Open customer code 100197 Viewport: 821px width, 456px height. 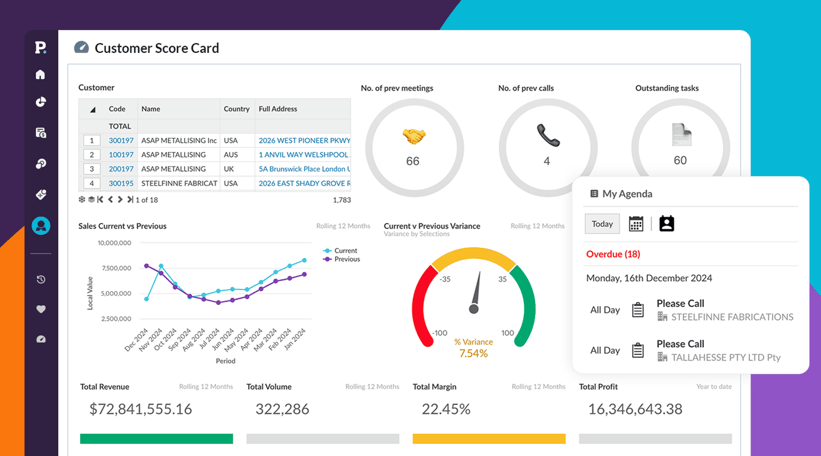coord(121,154)
